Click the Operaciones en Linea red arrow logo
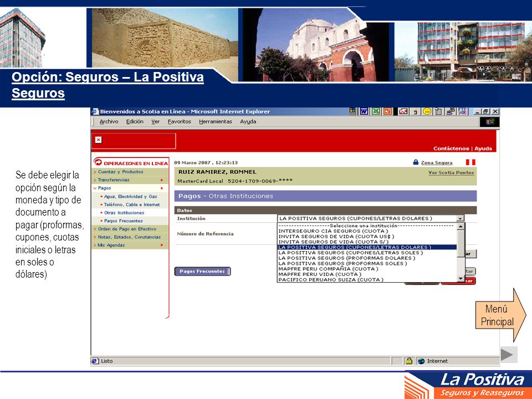This screenshot has height=399, width=532. (98, 162)
